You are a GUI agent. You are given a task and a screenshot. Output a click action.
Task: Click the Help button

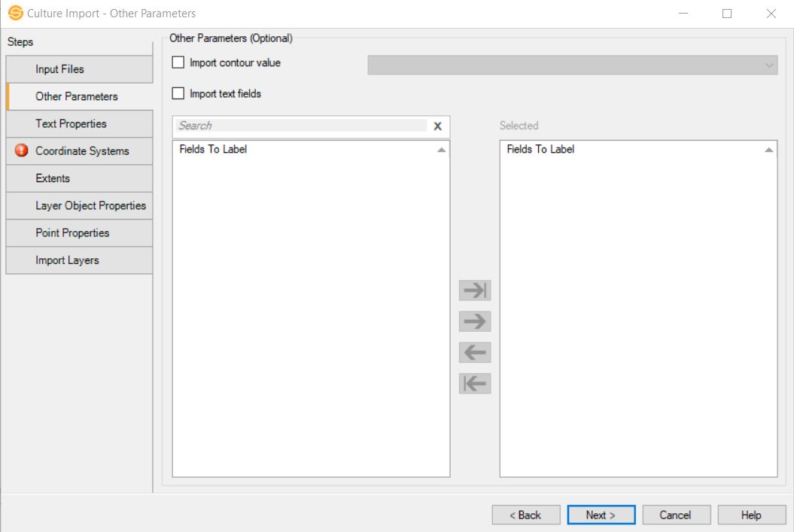coord(750,515)
